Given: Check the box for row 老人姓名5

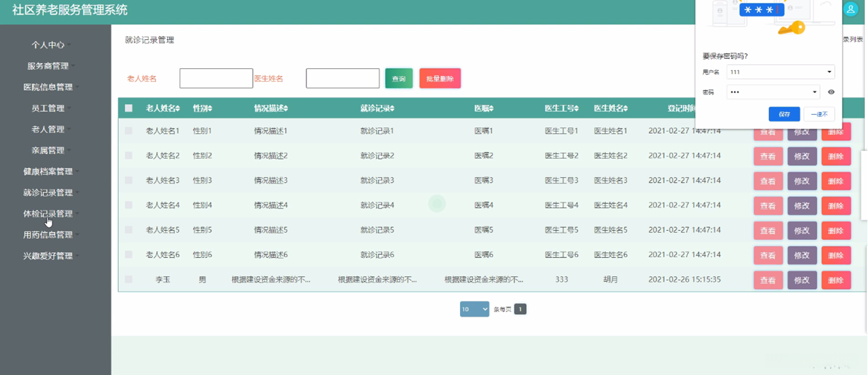Looking at the screenshot, I should [x=129, y=230].
